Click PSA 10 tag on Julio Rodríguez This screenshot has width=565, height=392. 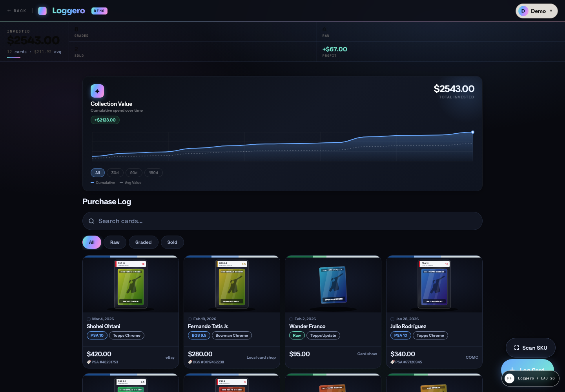tap(401, 336)
